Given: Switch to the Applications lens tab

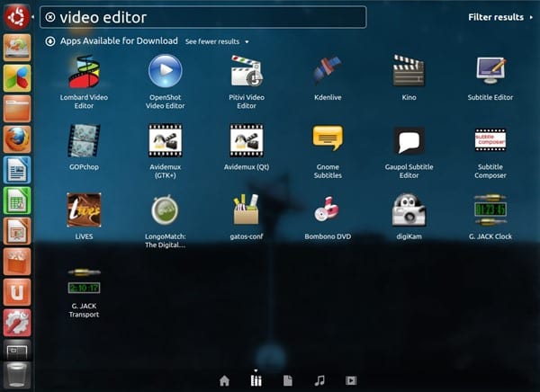Looking at the screenshot, I should [256, 380].
